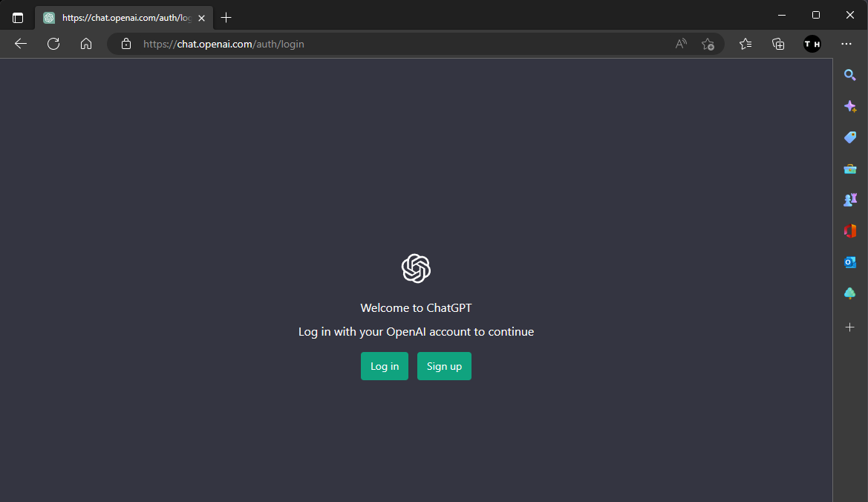Open the sidebar Search icon
The width and height of the screenshot is (868, 502).
tap(849, 75)
